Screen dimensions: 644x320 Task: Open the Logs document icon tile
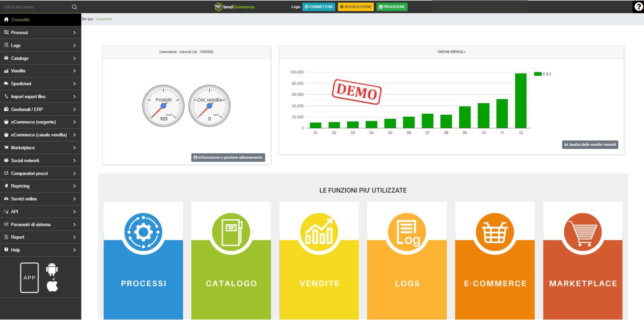pyautogui.click(x=407, y=233)
